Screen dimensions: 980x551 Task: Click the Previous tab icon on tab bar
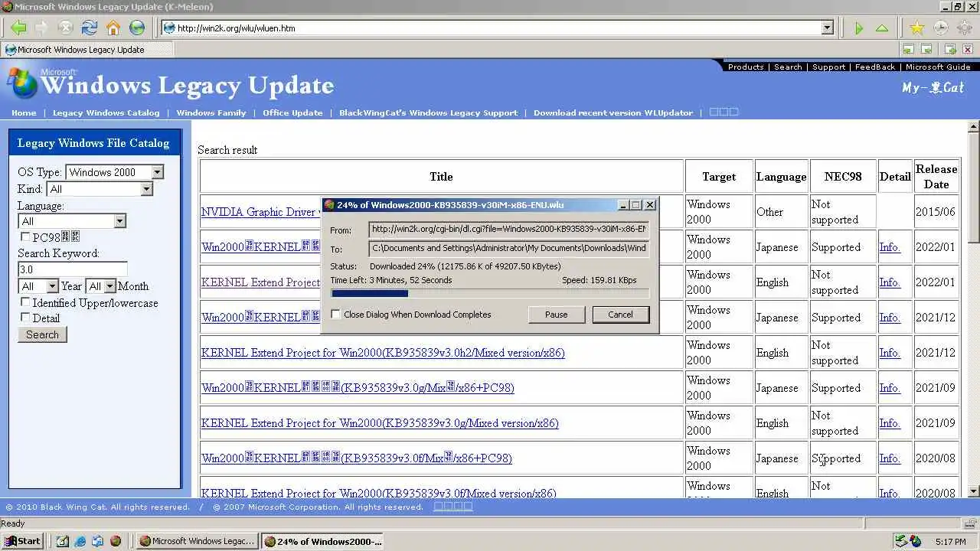908,50
